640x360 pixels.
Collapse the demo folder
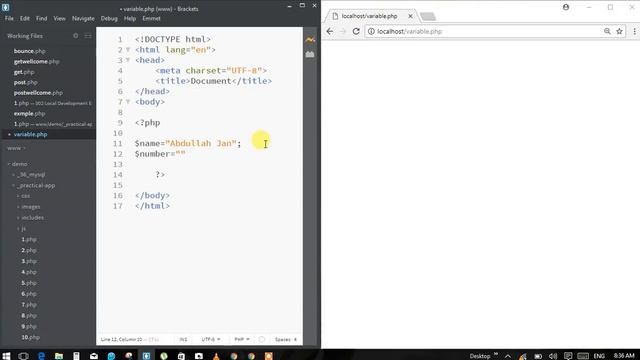9,164
